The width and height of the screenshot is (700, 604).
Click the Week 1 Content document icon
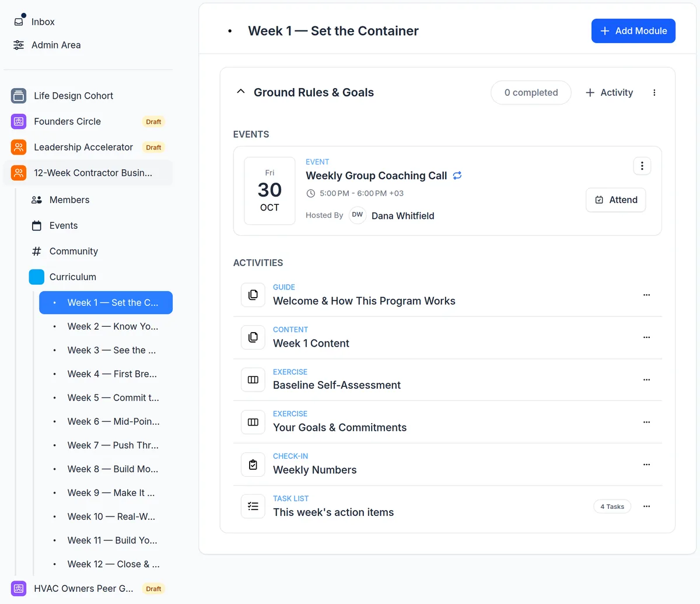point(253,337)
